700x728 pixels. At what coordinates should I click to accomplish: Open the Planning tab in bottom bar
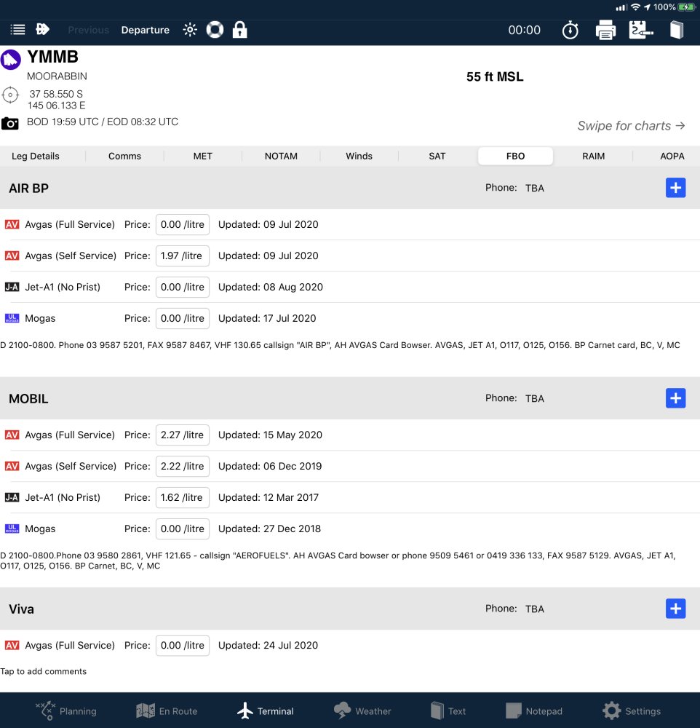(x=66, y=711)
